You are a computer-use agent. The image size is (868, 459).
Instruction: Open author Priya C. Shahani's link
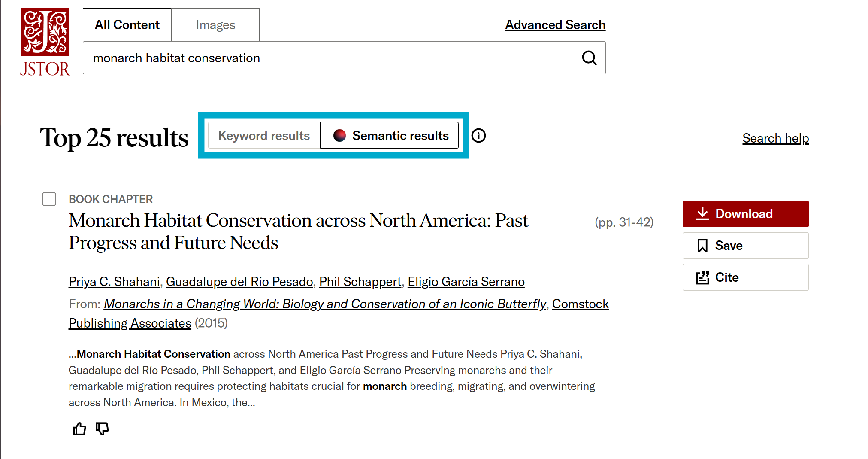pos(114,282)
